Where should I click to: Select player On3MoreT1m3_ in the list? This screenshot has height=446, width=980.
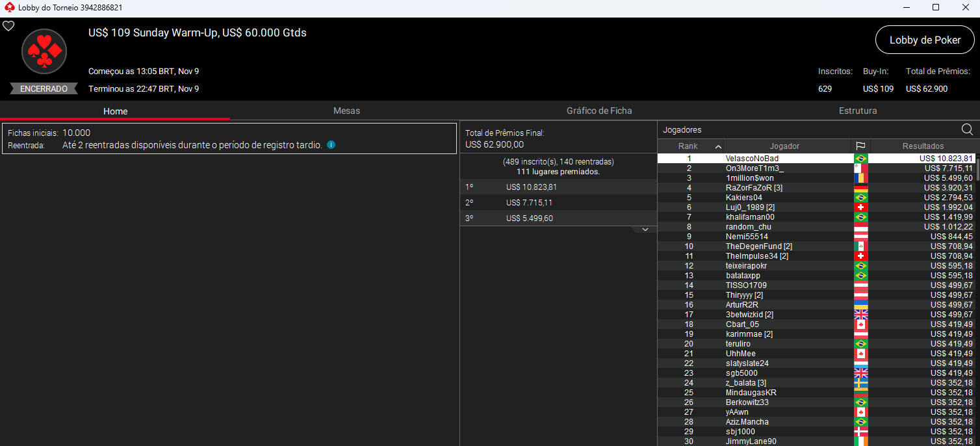[754, 168]
